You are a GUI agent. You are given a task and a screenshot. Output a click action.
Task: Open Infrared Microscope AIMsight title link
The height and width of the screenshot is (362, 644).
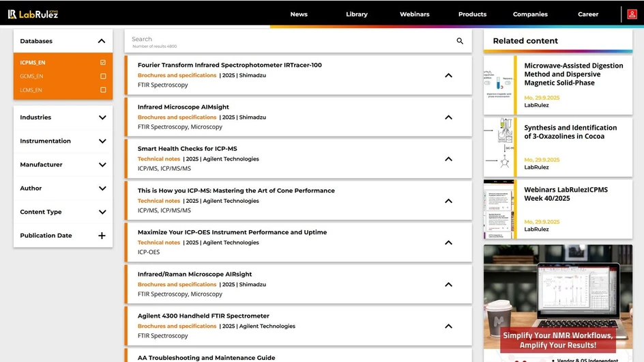click(x=183, y=107)
